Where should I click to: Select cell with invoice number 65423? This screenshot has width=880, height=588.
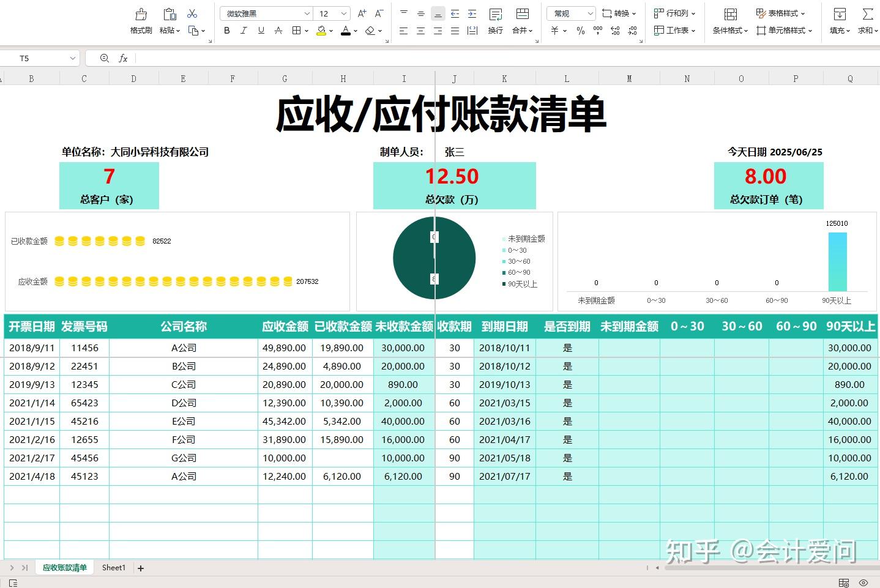[84, 403]
